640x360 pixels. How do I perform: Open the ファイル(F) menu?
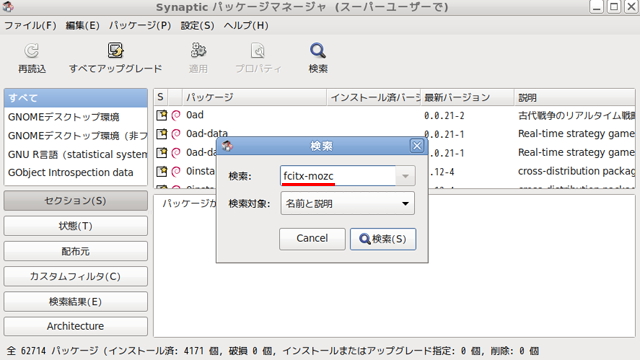[30, 25]
